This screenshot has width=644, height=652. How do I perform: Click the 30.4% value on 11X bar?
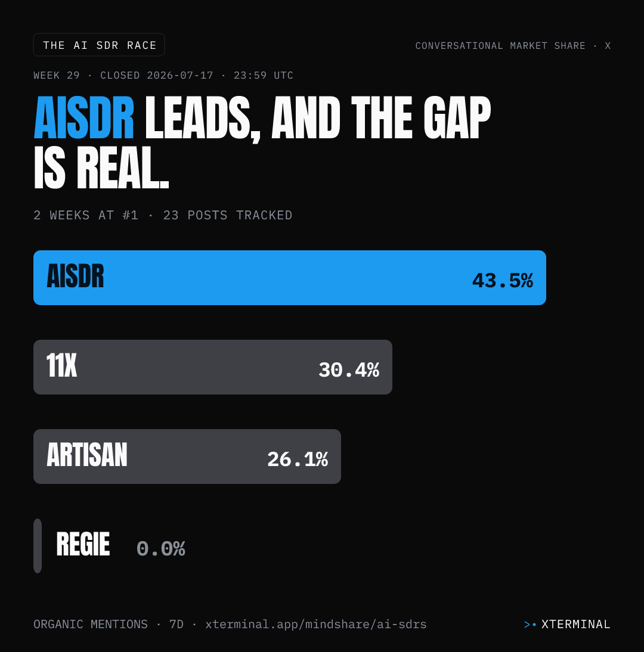coord(349,370)
